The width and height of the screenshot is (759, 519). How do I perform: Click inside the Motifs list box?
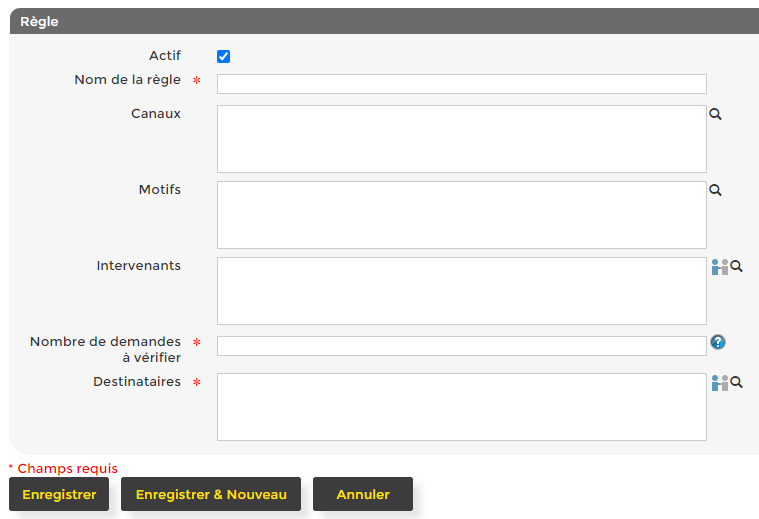coord(461,215)
